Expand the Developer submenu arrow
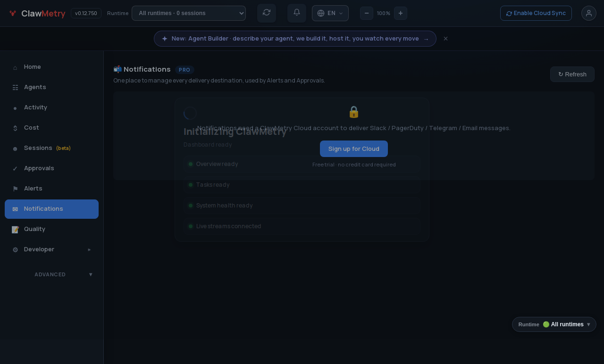The width and height of the screenshot is (604, 364). tap(90, 249)
